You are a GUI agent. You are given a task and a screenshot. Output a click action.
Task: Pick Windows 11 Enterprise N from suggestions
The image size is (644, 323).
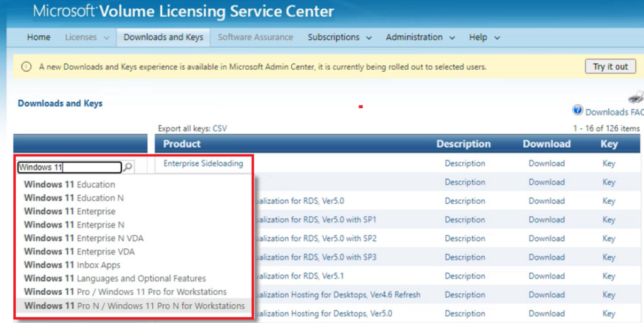coord(74,224)
